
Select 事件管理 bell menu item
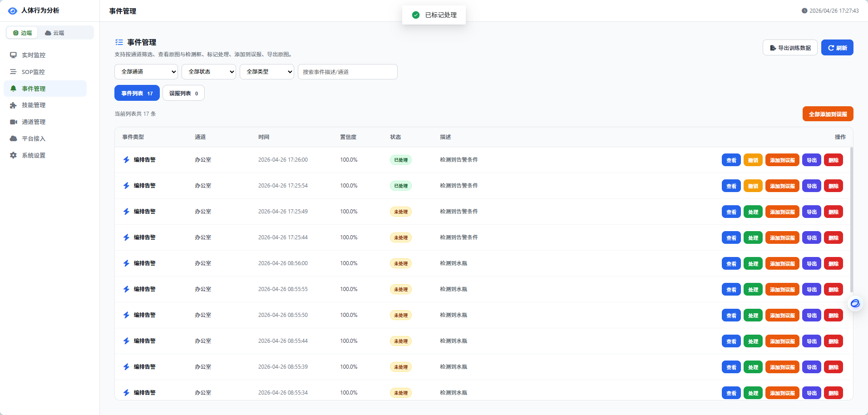pos(45,89)
